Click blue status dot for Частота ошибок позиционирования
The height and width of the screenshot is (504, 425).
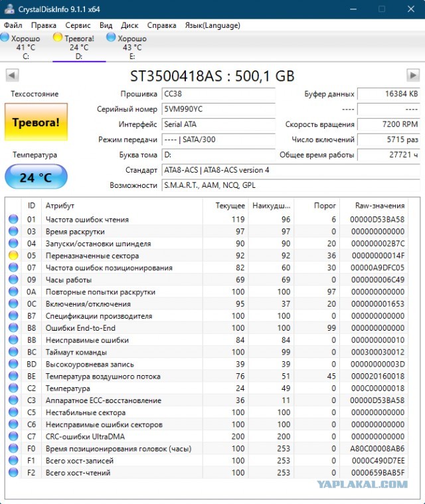pos(13,268)
